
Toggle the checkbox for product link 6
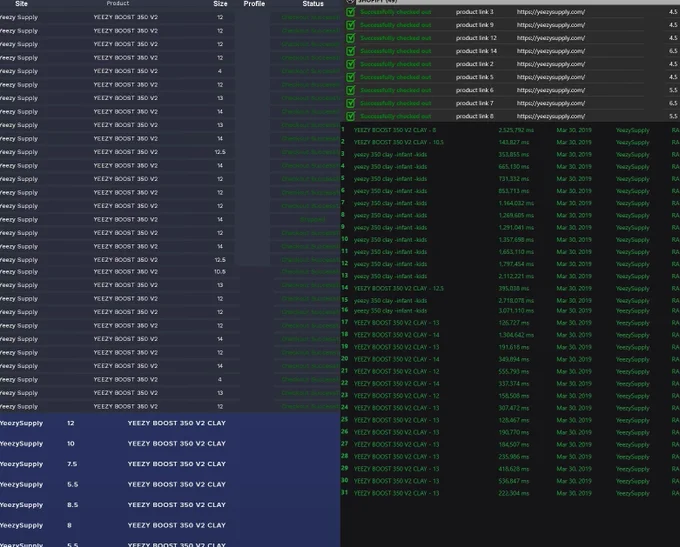pyautogui.click(x=350, y=90)
